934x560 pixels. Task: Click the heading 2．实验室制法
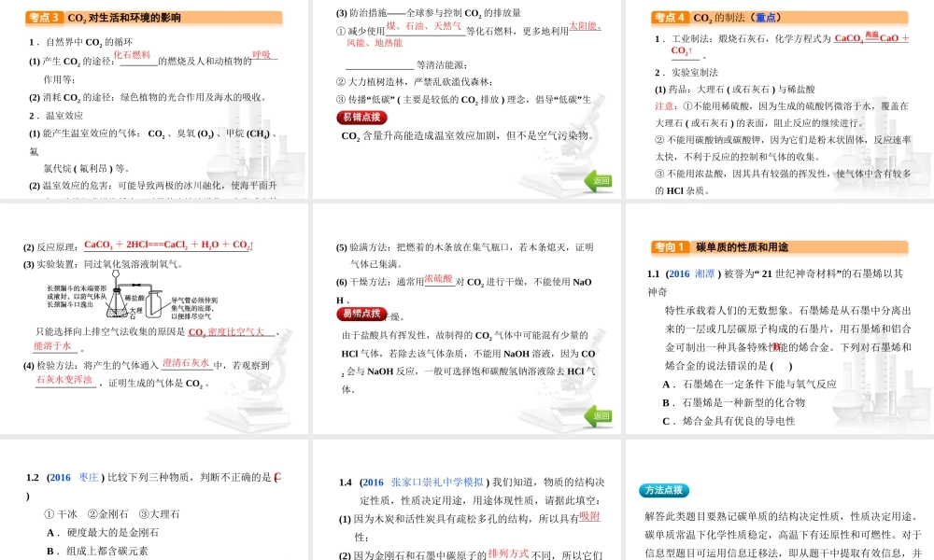[x=686, y=73]
